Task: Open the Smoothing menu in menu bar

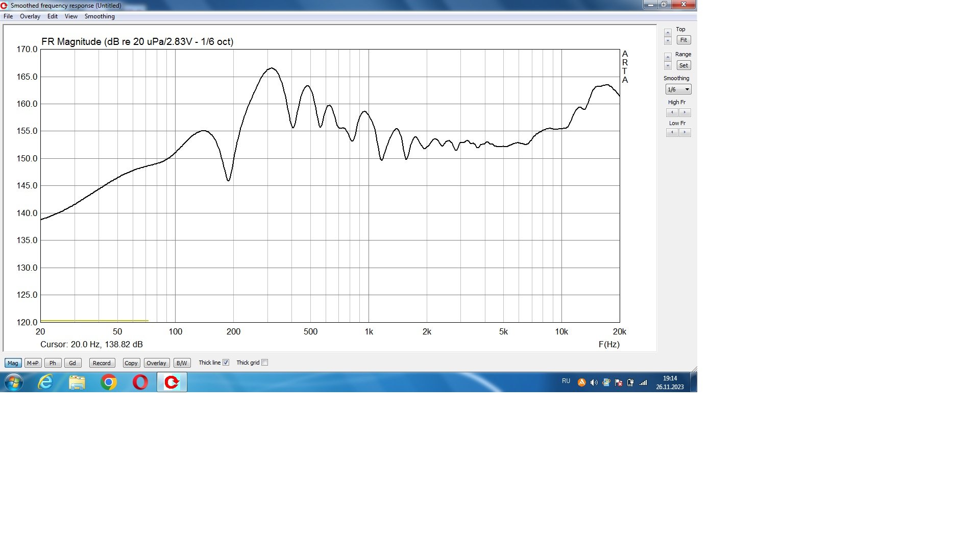Action: (100, 16)
